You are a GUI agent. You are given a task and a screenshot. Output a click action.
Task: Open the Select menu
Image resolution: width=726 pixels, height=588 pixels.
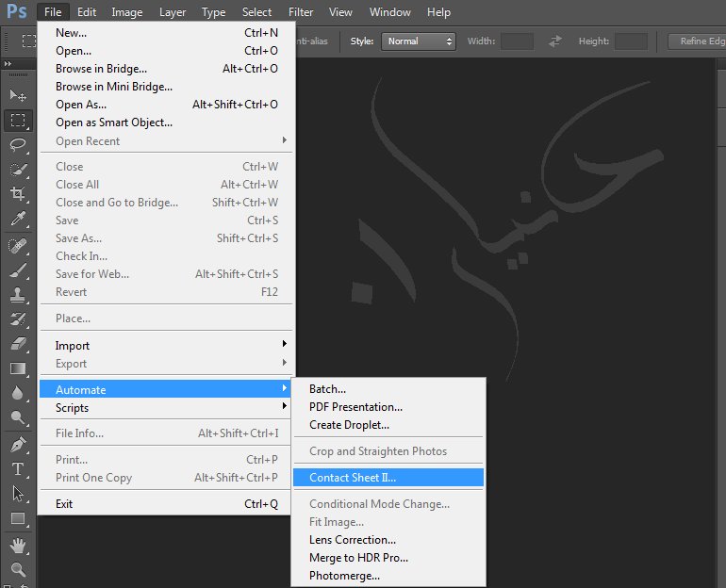click(256, 12)
